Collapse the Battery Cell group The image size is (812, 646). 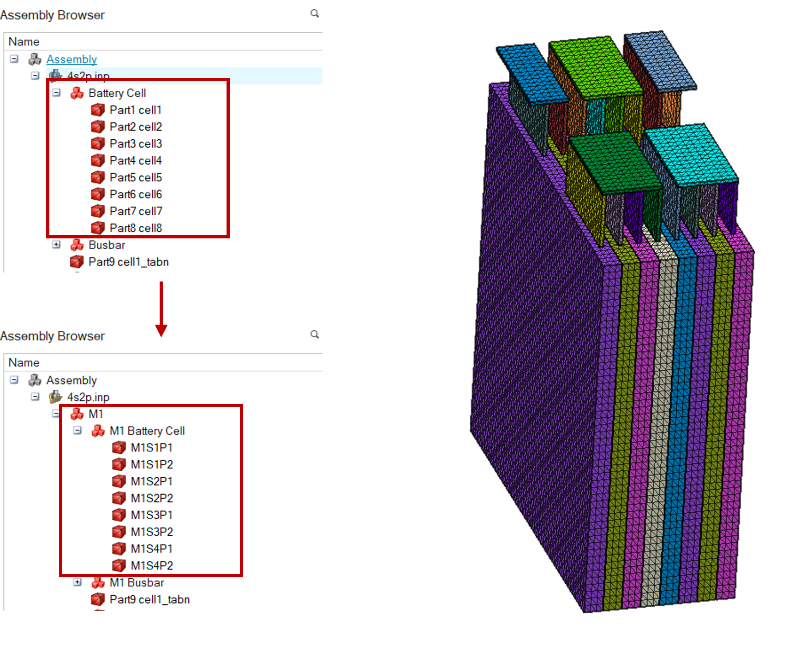coord(56,93)
